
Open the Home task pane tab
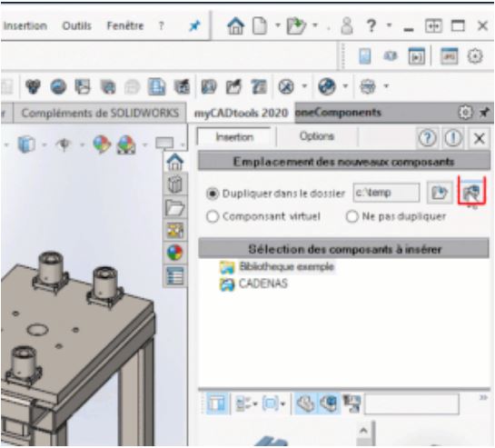coord(175,162)
